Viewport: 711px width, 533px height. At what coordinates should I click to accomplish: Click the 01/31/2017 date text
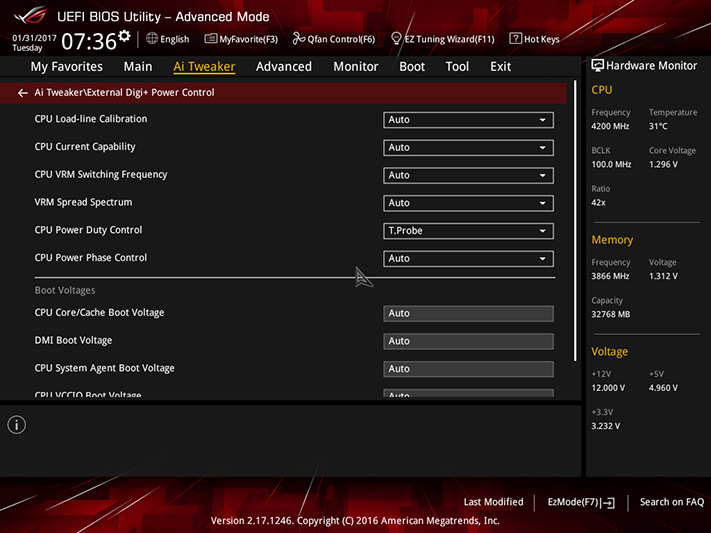point(34,38)
